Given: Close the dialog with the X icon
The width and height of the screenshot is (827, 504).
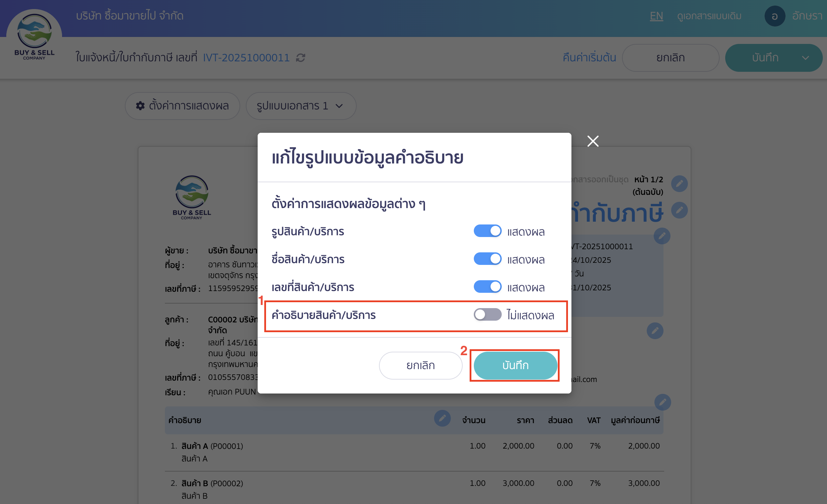Looking at the screenshot, I should tap(593, 141).
